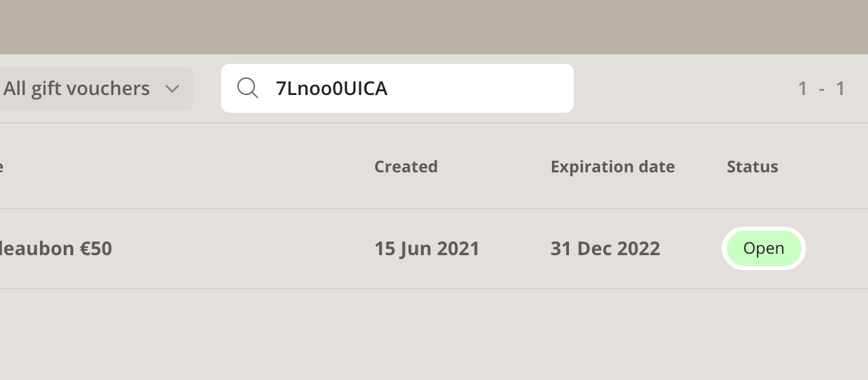
Task: Focus the search field containing 7Lnoo0UICA
Action: point(397,88)
